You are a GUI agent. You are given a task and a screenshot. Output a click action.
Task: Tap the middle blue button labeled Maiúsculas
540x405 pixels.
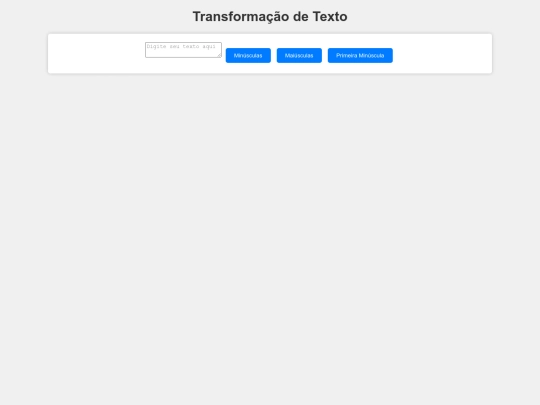point(299,55)
